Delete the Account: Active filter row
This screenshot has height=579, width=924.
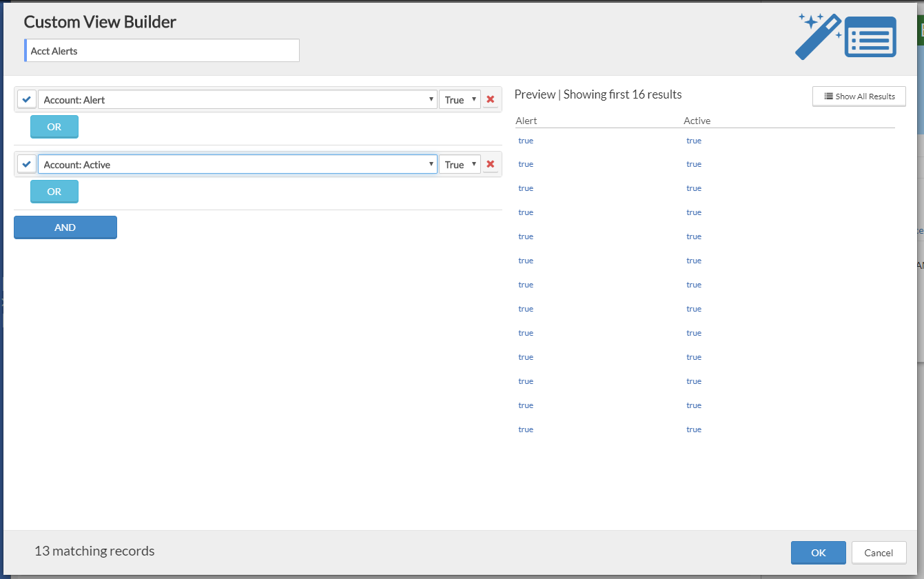pos(491,165)
